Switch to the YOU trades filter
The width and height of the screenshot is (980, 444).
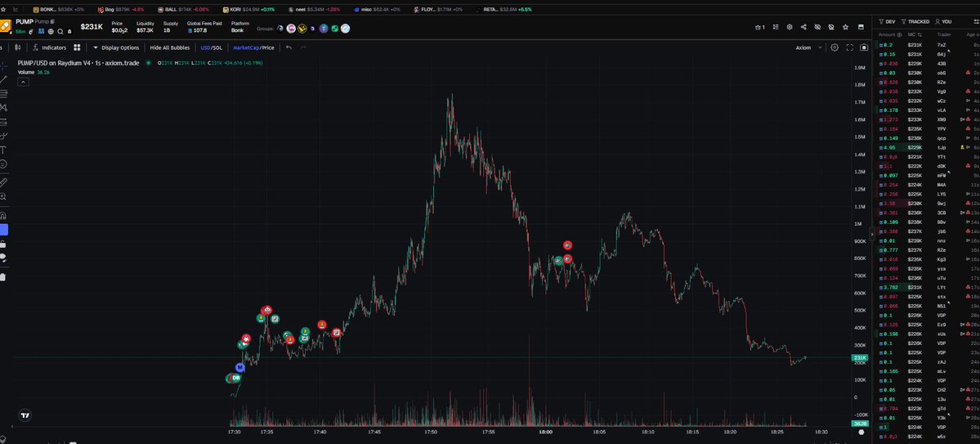click(x=944, y=21)
